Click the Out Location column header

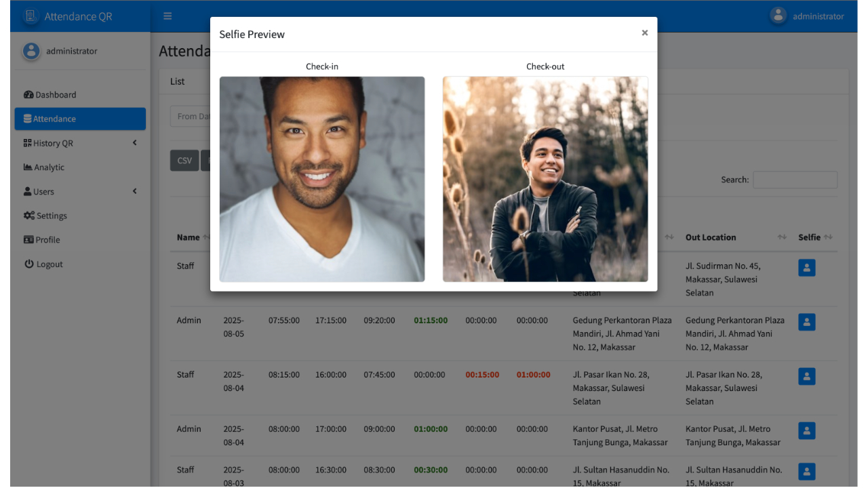pos(711,237)
